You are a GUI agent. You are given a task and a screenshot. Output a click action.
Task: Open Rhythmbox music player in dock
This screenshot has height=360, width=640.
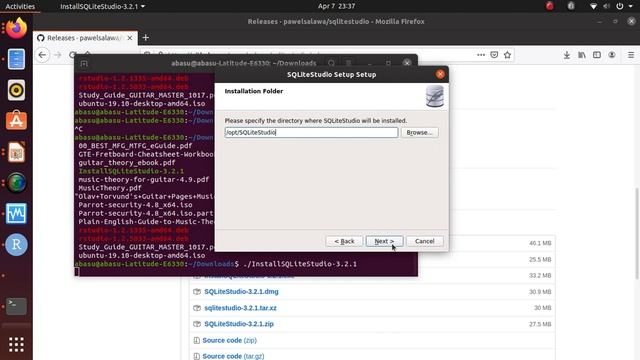pos(16,90)
